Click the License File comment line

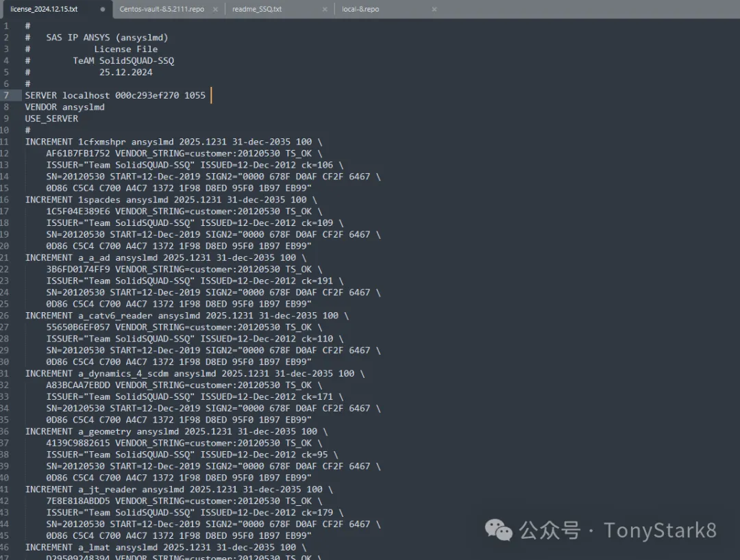[x=92, y=49]
